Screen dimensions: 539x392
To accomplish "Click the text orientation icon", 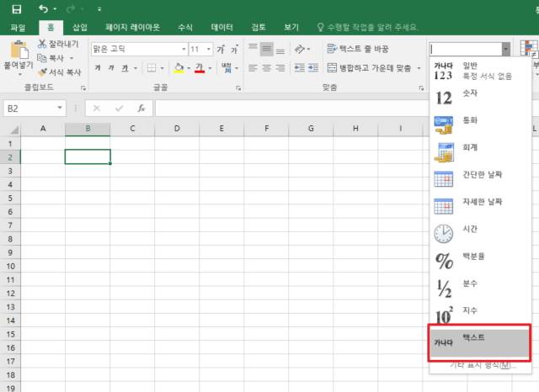I will pyautogui.click(x=300, y=49).
